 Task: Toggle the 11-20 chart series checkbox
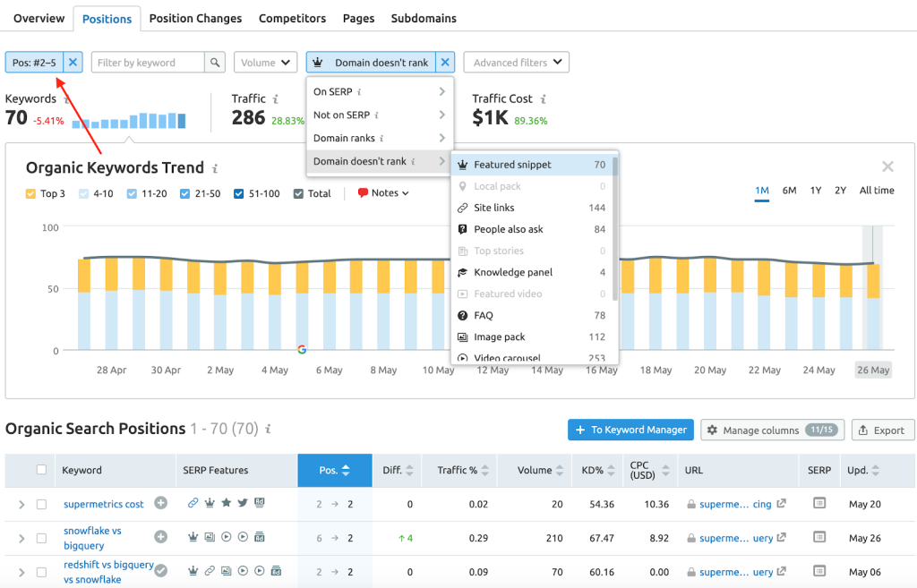coord(132,193)
